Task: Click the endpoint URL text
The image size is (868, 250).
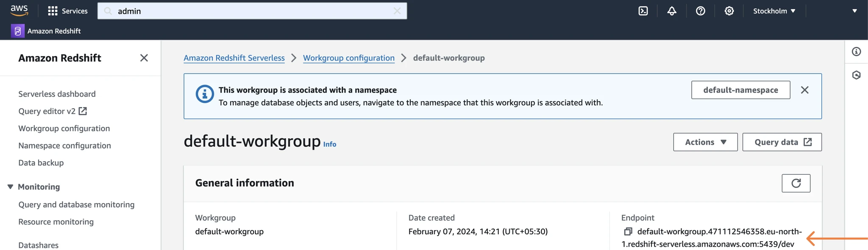Action: [x=712, y=238]
